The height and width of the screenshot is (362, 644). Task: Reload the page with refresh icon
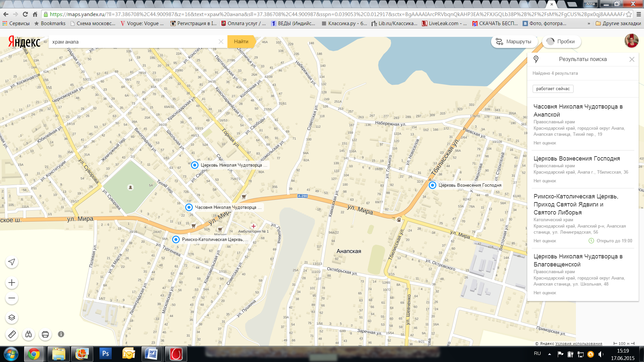tap(25, 14)
